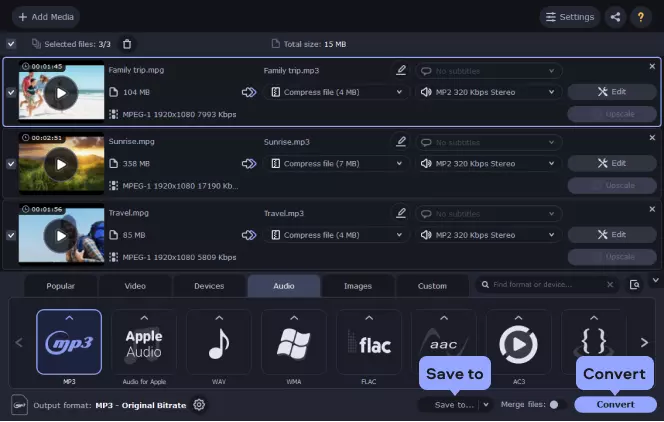The width and height of the screenshot is (664, 422).
Task: Uncheck the Family trip.mpg checkbox
Action: point(11,92)
